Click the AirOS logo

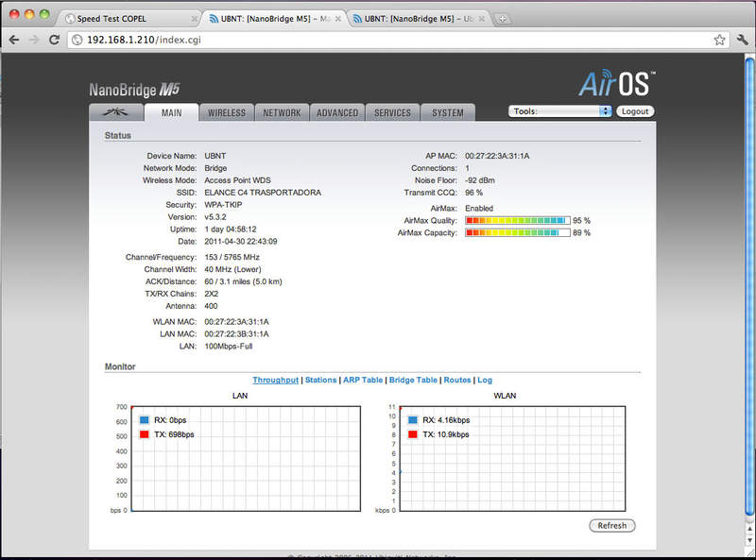617,83
